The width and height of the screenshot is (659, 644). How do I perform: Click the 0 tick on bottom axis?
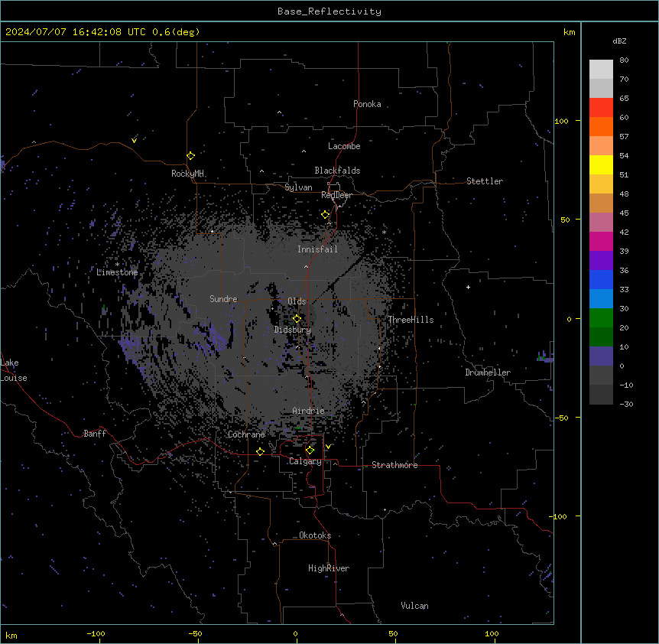(x=295, y=634)
